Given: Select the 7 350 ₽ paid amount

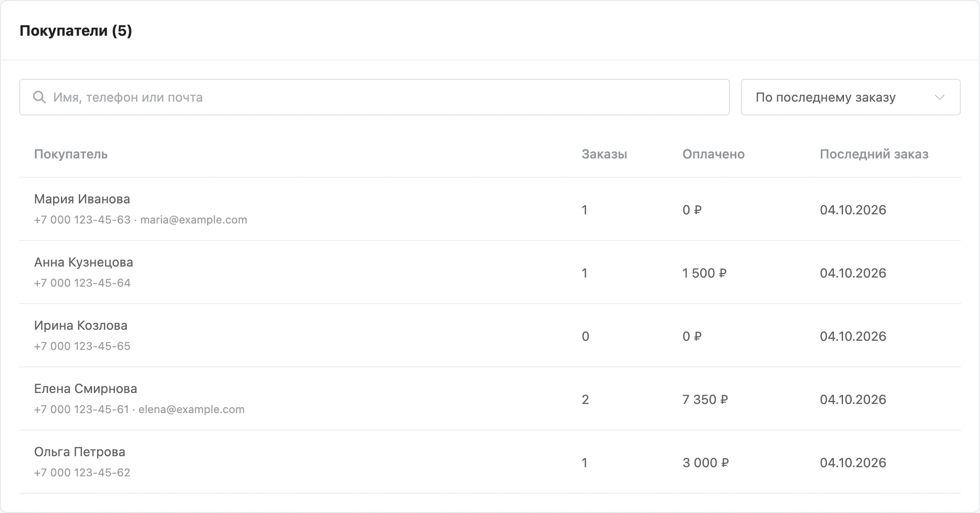Looking at the screenshot, I should (705, 399).
